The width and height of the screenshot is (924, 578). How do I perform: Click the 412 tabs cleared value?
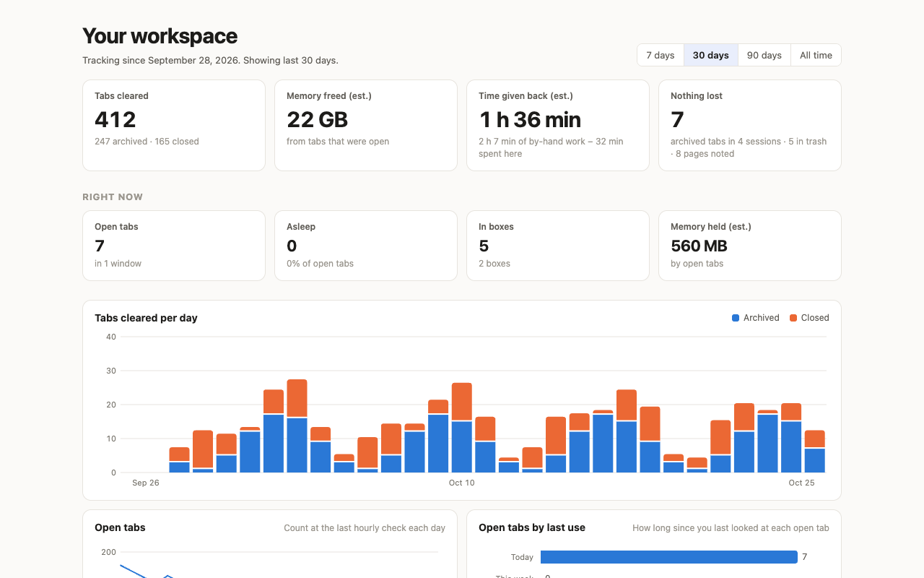tap(115, 119)
